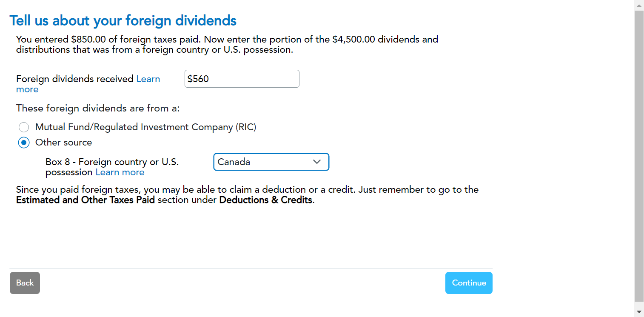Click the chevron arrow in country dropdown
644x317 pixels.
pyautogui.click(x=317, y=162)
